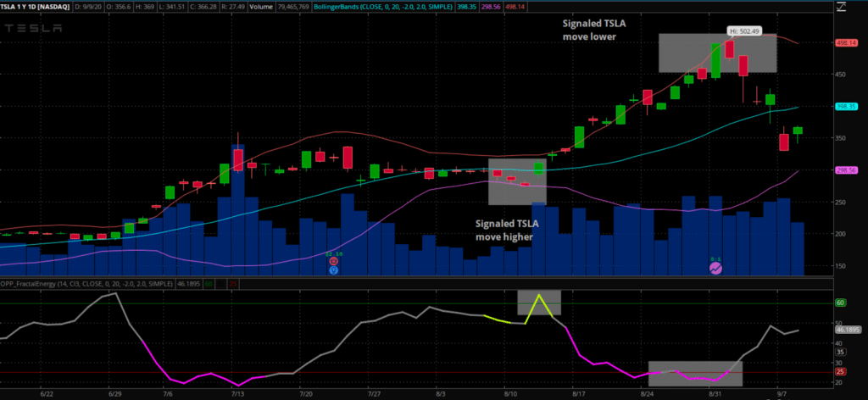Click the 150 label on the price axis

(x=842, y=267)
